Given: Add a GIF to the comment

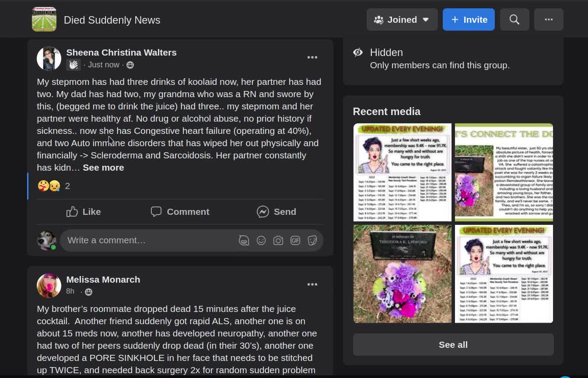Looking at the screenshot, I should point(295,240).
